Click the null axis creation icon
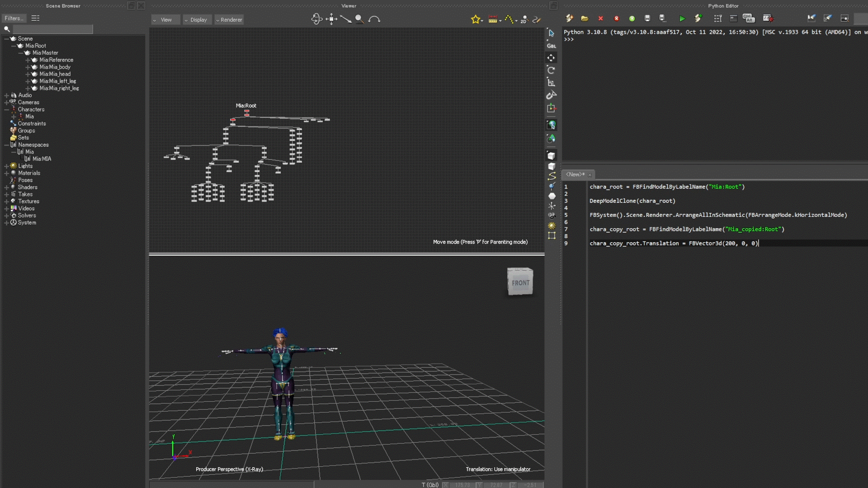Viewport: 868px width, 488px height. tap(552, 206)
